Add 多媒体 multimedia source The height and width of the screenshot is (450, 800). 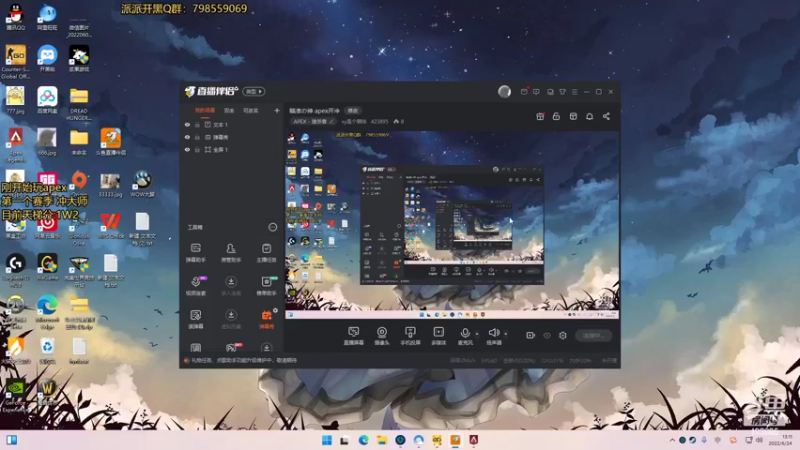(438, 336)
